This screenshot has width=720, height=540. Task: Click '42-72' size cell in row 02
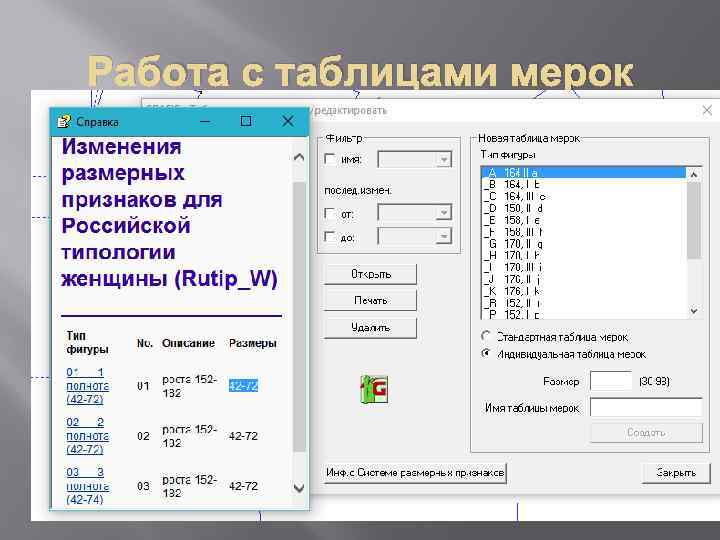pos(243,436)
